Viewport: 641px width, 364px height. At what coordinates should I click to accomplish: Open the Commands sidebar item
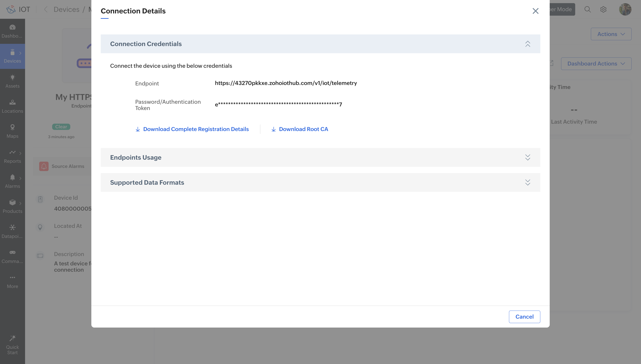click(12, 256)
